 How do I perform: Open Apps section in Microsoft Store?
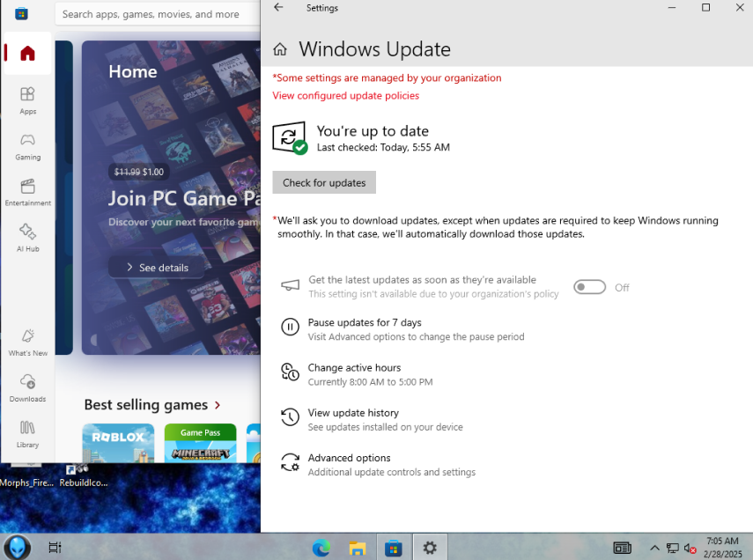pyautogui.click(x=27, y=100)
